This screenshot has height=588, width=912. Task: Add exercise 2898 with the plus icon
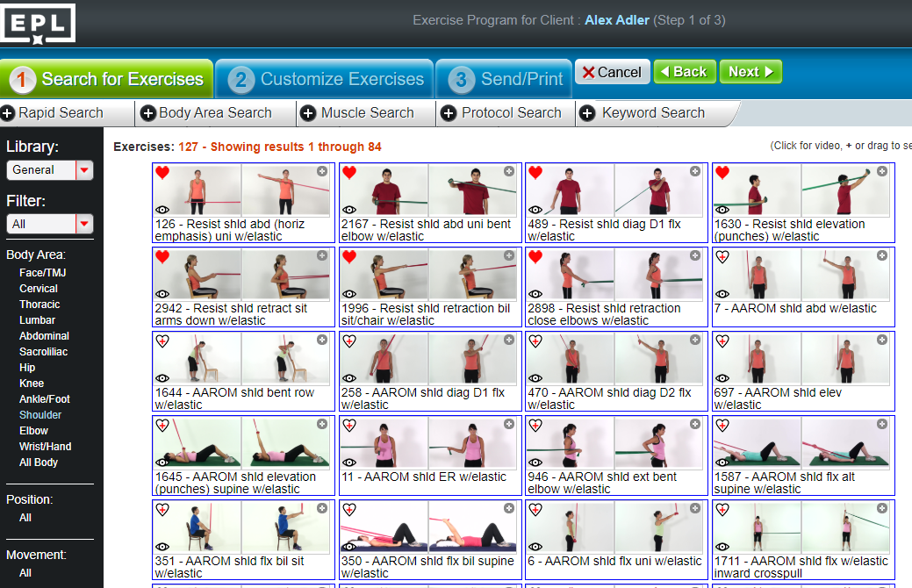coord(695,255)
